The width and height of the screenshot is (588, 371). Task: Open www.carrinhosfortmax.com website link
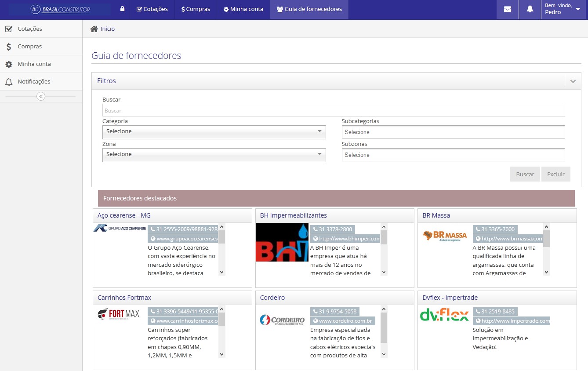183,321
